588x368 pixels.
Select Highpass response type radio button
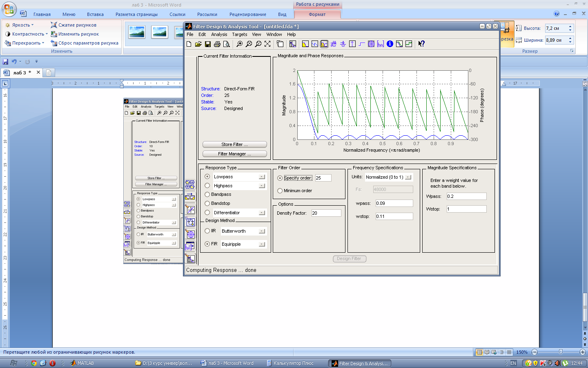click(x=207, y=186)
